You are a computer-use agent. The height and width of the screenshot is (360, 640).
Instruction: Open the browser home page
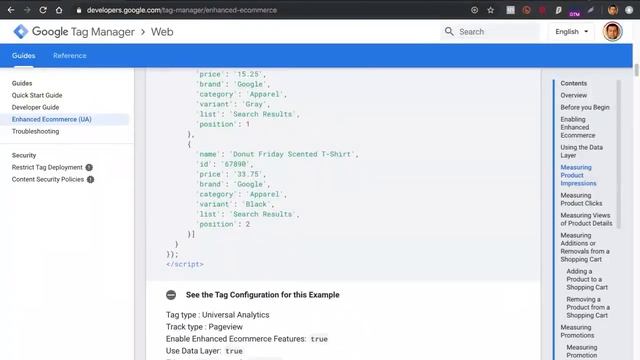[x=59, y=10]
